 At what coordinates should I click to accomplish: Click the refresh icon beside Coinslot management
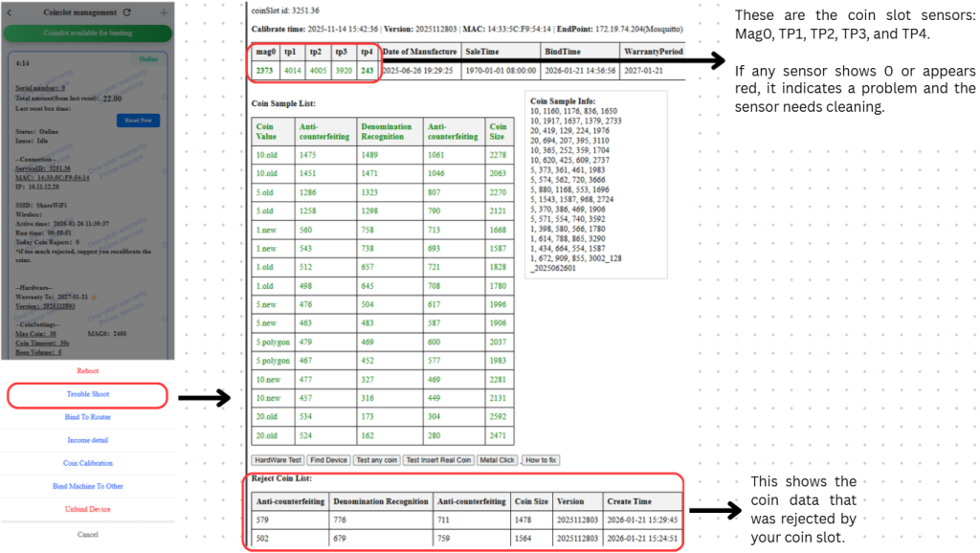127,12
